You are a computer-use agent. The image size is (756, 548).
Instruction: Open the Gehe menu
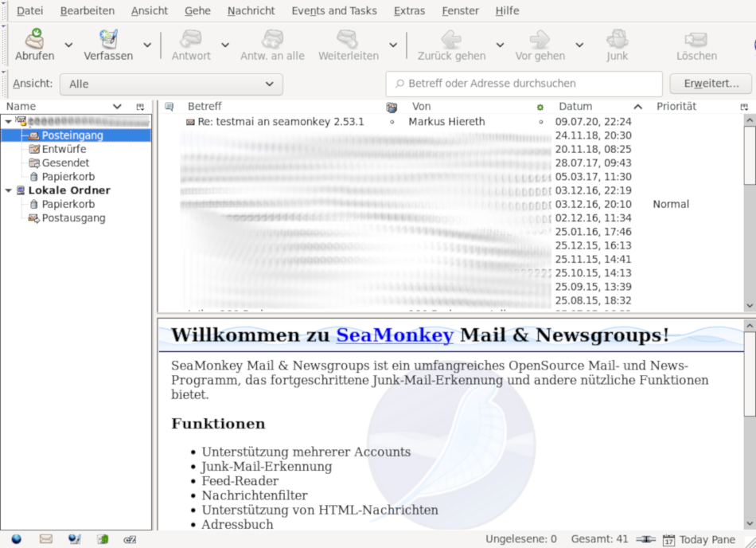[197, 10]
